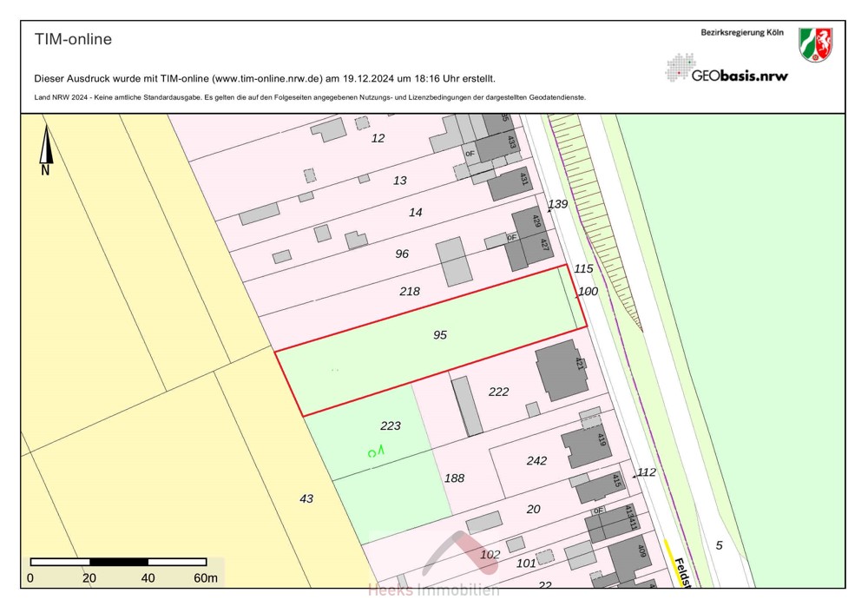Click parcel number 12
The image size is (868, 613).
(x=378, y=138)
